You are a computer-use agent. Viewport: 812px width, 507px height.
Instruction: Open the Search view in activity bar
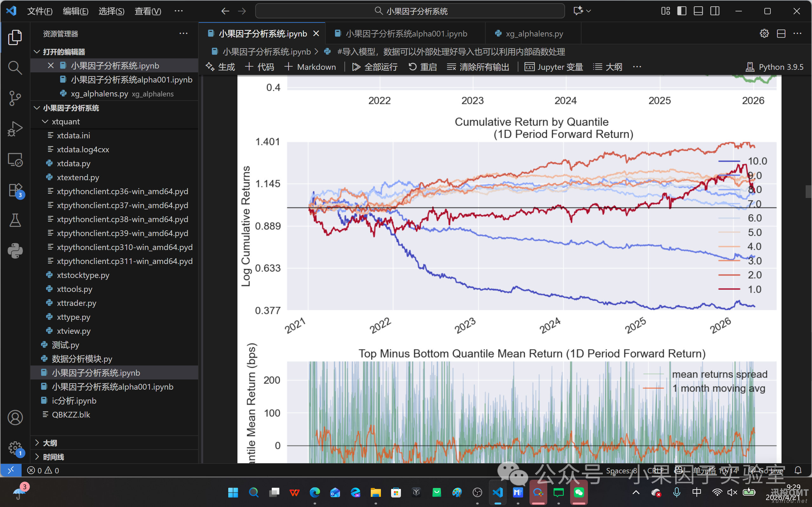pyautogui.click(x=15, y=68)
